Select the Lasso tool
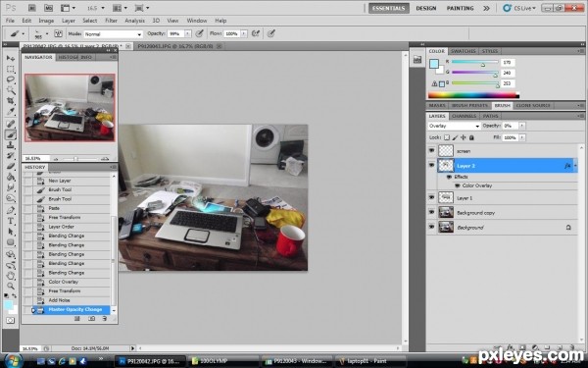The height and width of the screenshot is (368, 588). tap(11, 79)
